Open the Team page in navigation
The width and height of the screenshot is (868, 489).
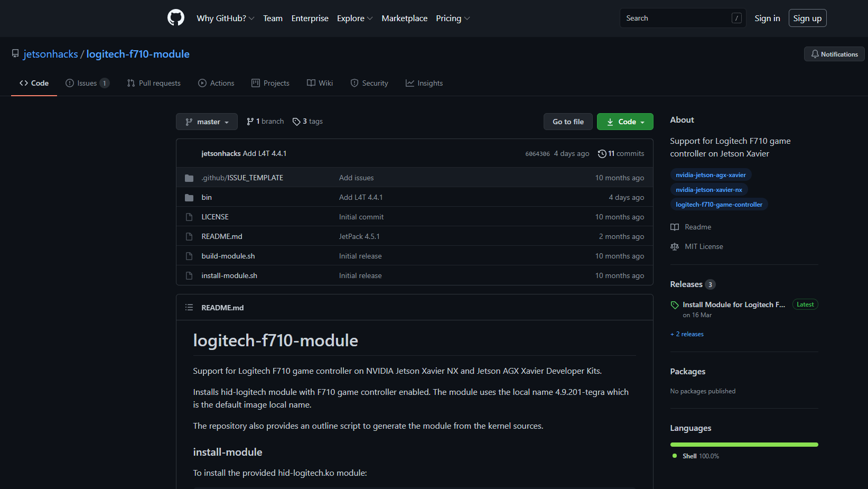273,19
